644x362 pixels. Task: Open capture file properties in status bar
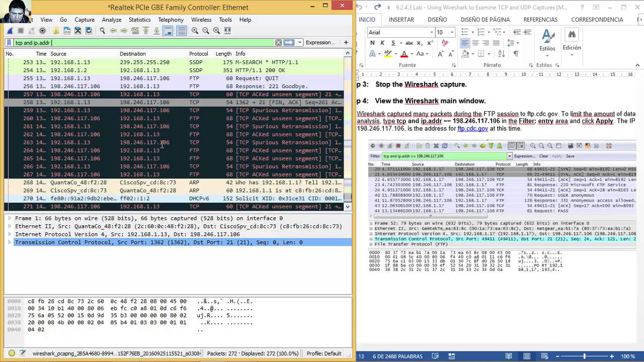click(x=24, y=353)
